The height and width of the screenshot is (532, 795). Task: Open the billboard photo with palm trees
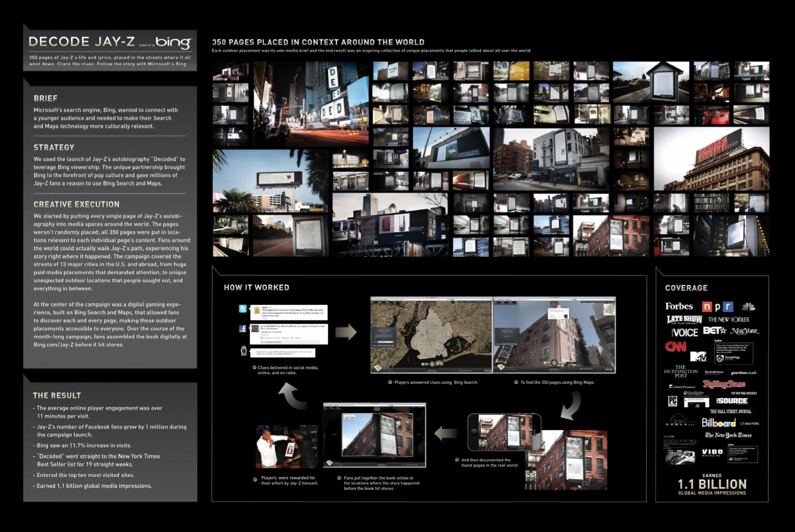coord(270,181)
